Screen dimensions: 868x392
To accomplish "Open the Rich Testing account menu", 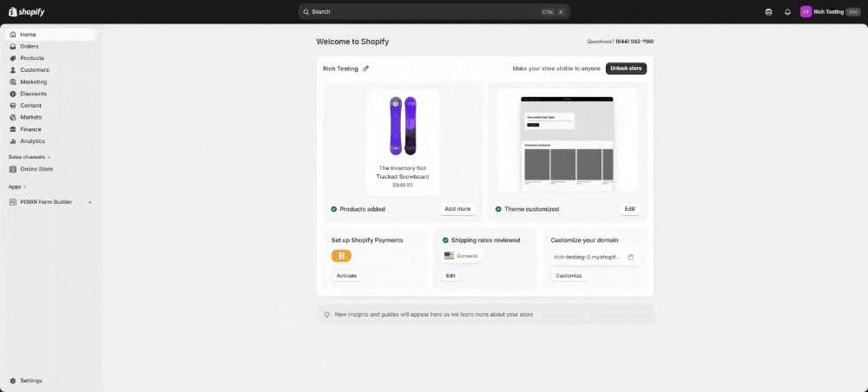I will (x=830, y=11).
